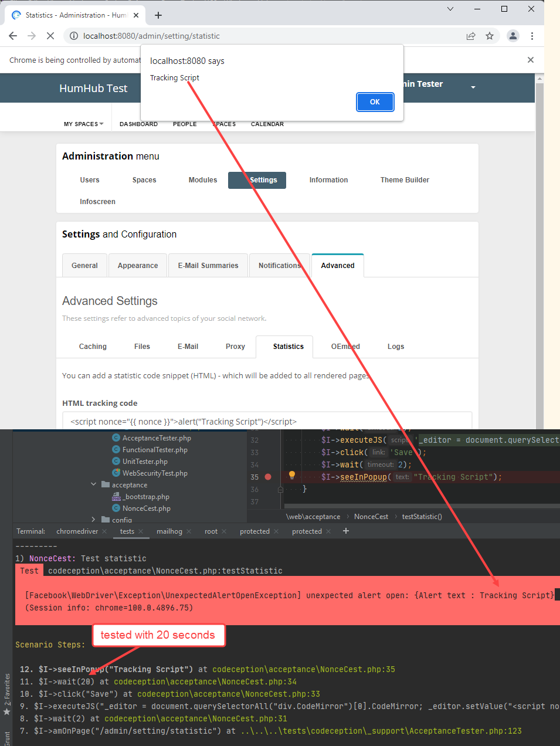The height and width of the screenshot is (746, 560).
Task: Go to DASHBOARD in top navigation
Action: [x=138, y=124]
